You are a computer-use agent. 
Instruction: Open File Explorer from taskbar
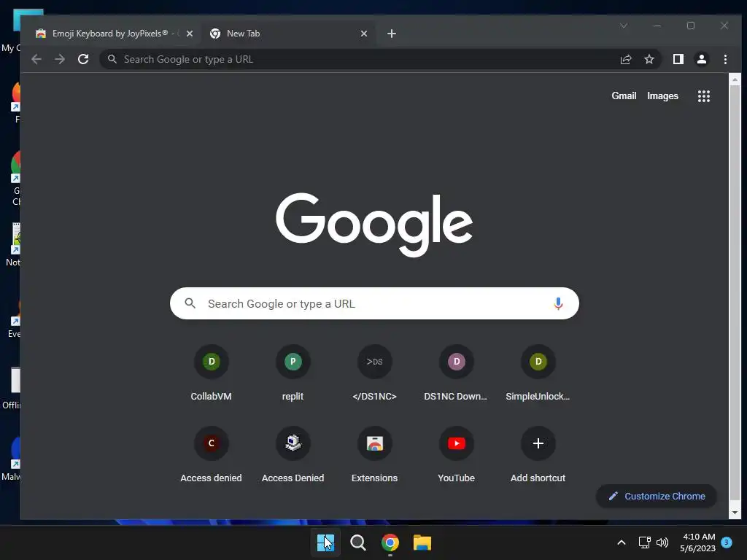coord(422,542)
